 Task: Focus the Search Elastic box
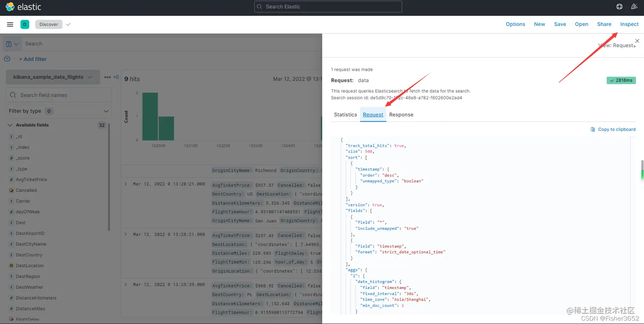[x=328, y=6]
